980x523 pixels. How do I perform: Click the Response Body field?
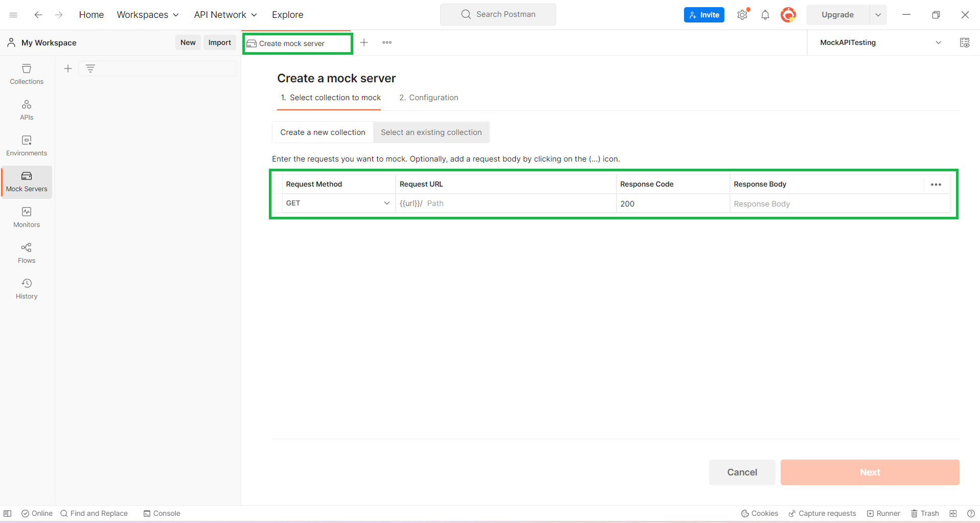(839, 203)
